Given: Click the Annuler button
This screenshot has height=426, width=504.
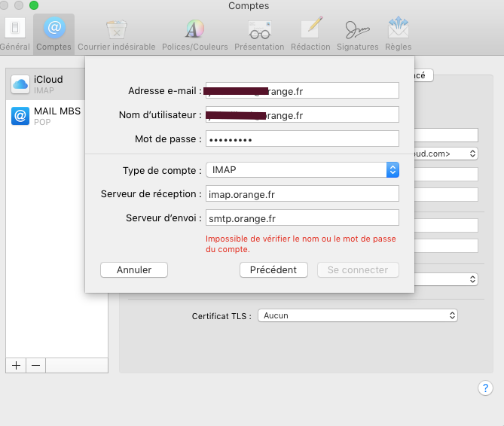Looking at the screenshot, I should point(134,269).
